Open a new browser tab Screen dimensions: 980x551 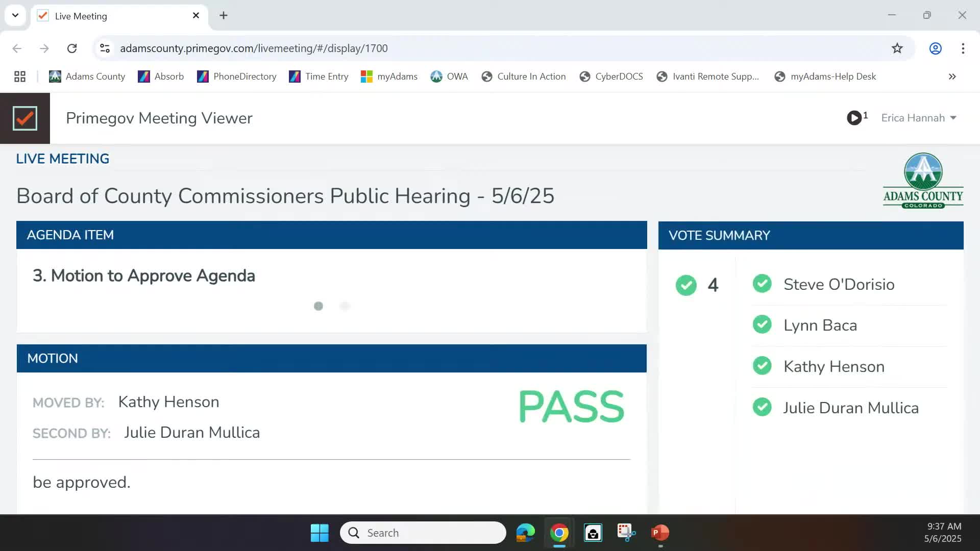click(224, 15)
